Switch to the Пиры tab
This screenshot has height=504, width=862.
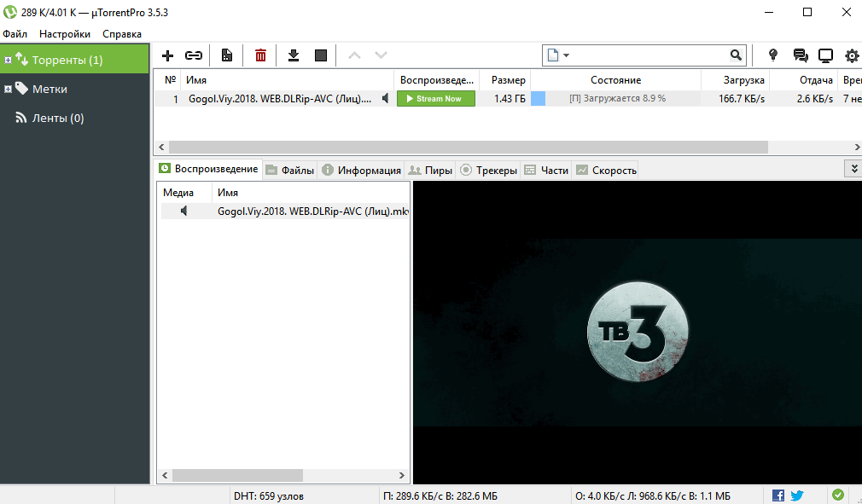pos(430,171)
